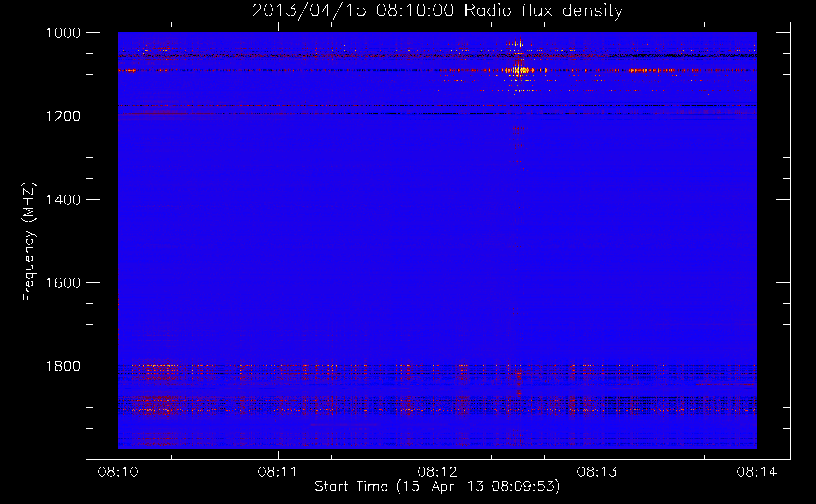Click the 08:11 time tick label
The image size is (816, 504).
(x=278, y=472)
